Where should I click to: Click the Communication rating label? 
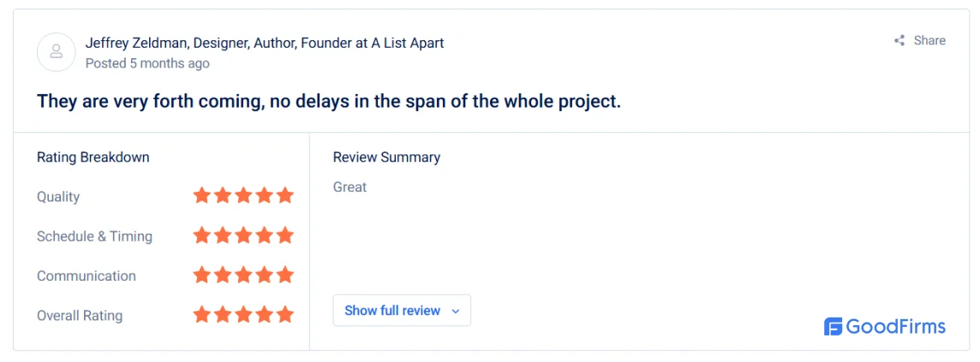[87, 276]
